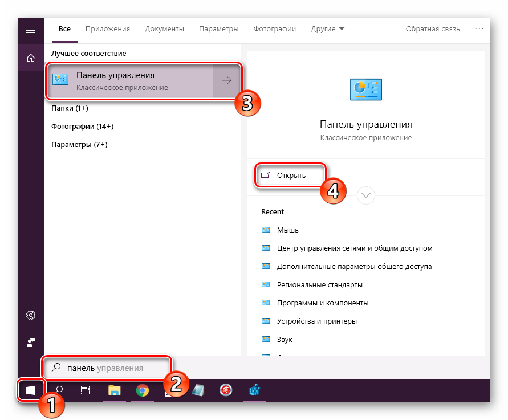Click the Home icon in the sidebar
Screen dimensions: 508x420
tap(31, 58)
